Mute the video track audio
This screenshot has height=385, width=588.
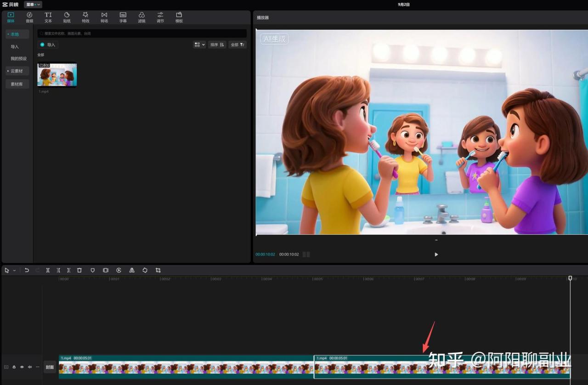[x=29, y=367]
